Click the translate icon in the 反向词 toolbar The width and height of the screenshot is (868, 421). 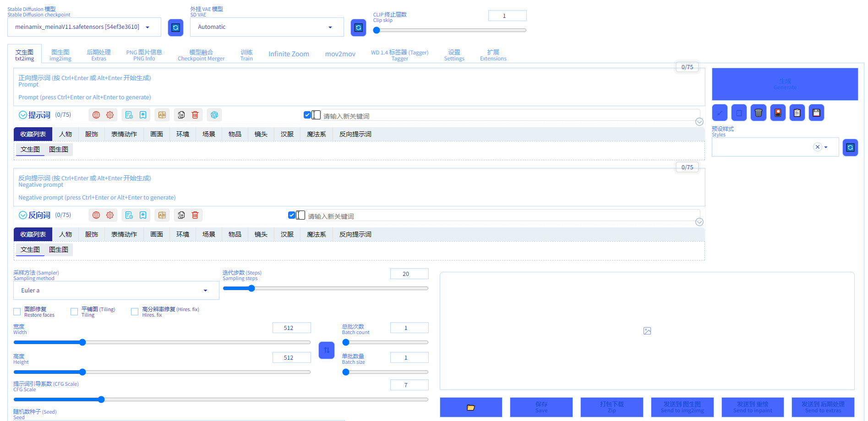[162, 215]
